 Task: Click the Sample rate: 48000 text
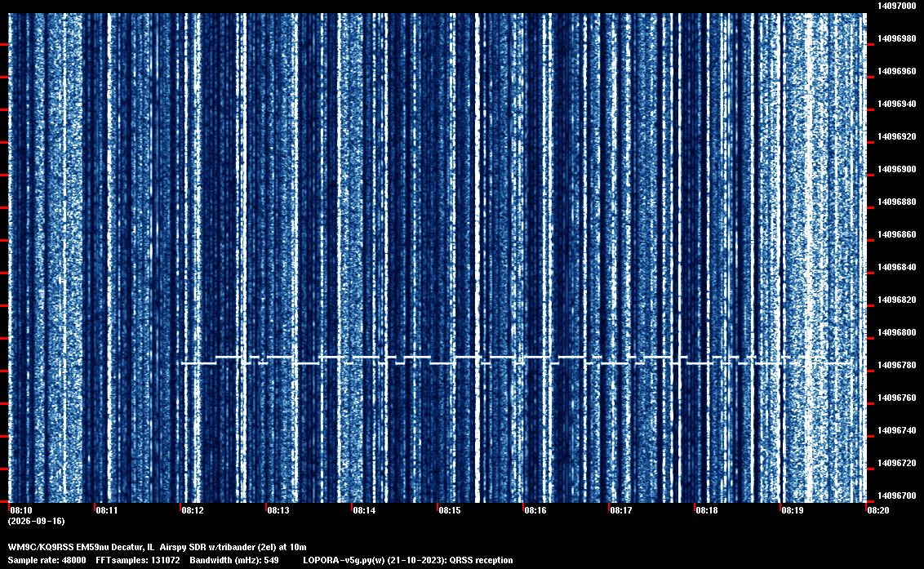[x=47, y=560]
